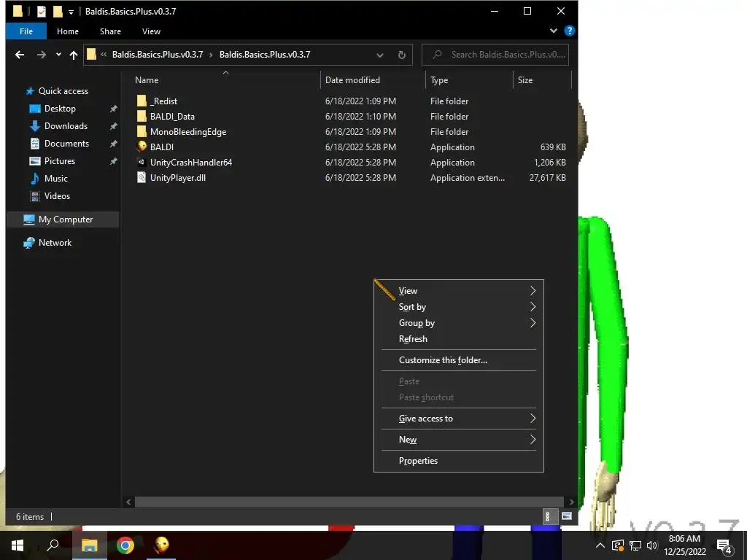Expand the Group by submenu
The height and width of the screenshot is (560, 747).
point(459,323)
